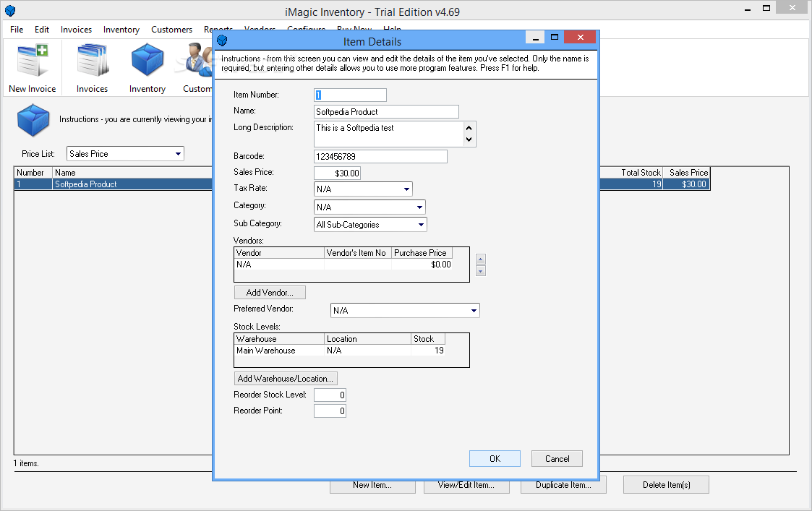Expand the Tax Rate dropdown
812x511 pixels.
click(406, 189)
